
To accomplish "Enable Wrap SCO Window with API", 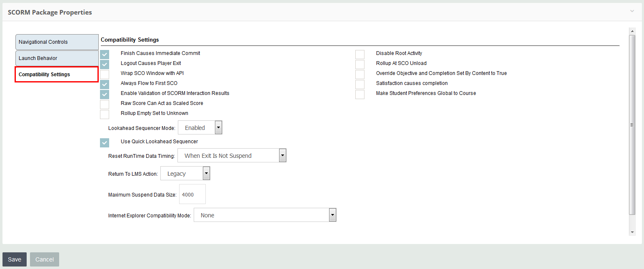I will [x=105, y=74].
